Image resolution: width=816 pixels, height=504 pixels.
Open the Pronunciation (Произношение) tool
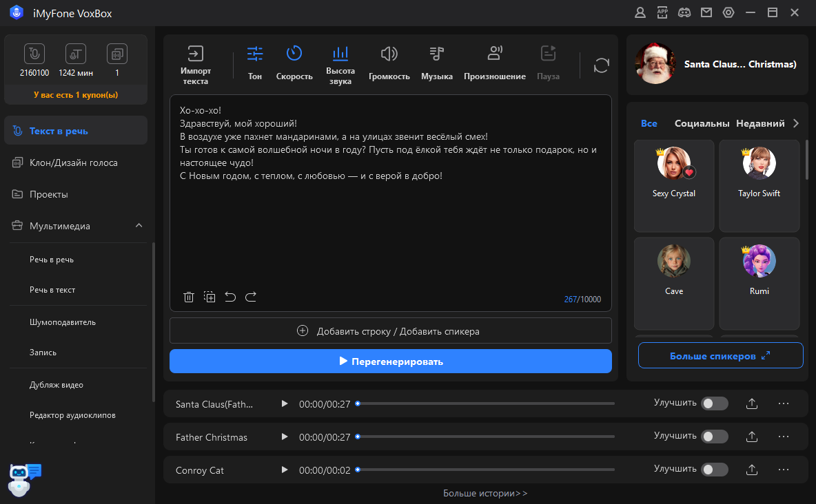point(494,63)
